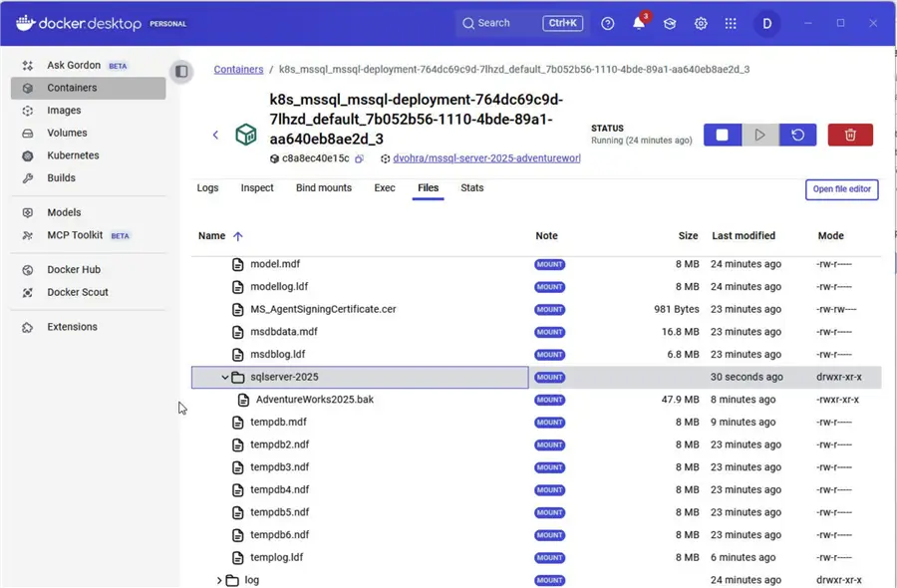Open Settings gear icon
897x588 pixels.
701,24
